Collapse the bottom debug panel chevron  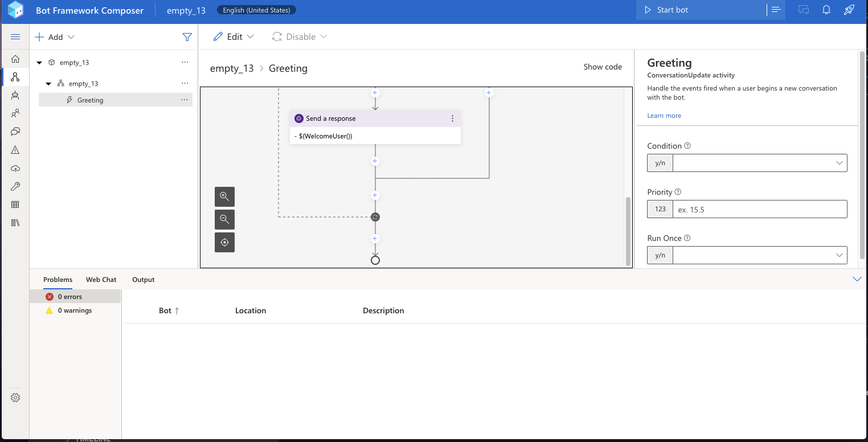pos(857,279)
